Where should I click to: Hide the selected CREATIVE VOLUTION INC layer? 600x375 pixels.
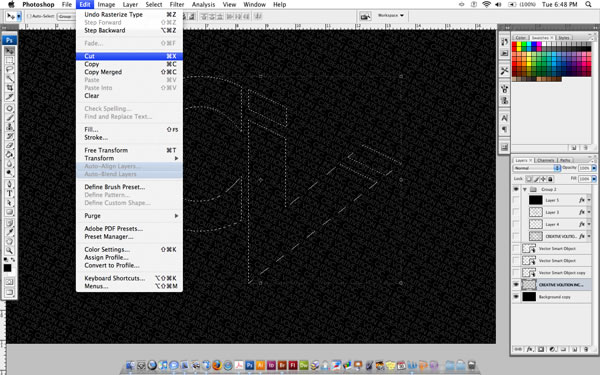tap(516, 285)
